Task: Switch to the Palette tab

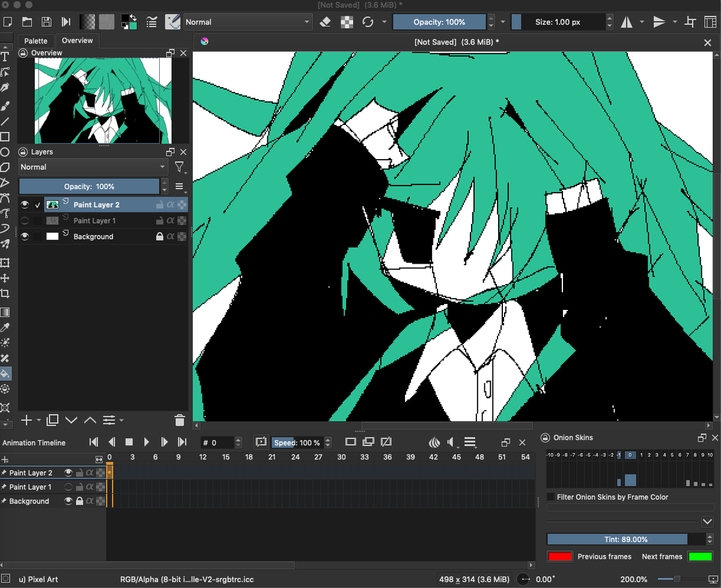Action: [x=36, y=41]
